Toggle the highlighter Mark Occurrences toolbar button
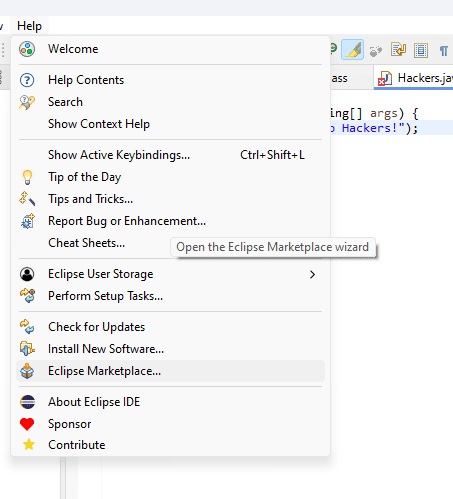 pos(352,50)
